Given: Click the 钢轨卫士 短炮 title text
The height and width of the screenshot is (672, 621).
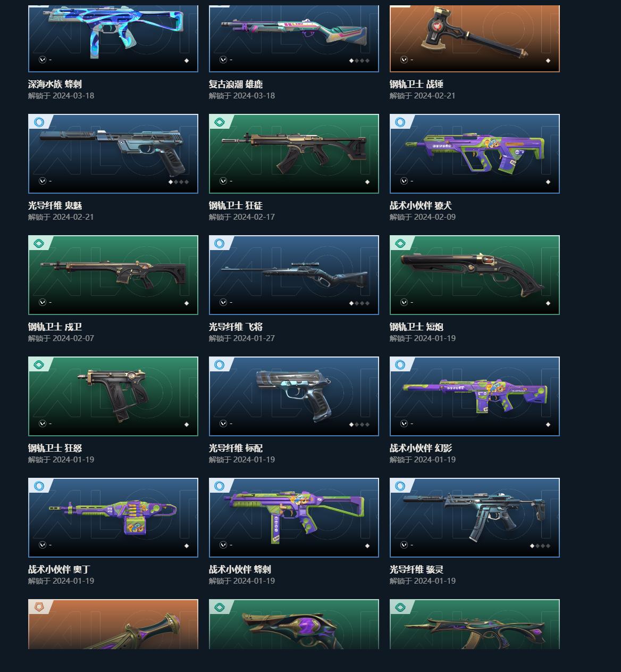Looking at the screenshot, I should [417, 327].
